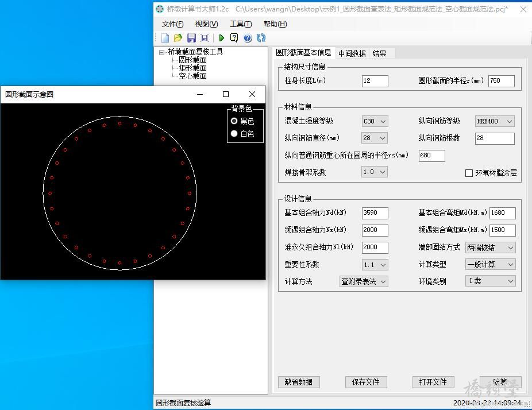The width and height of the screenshot is (532, 410).
Task: Open the 视图(V) menu
Action: point(207,24)
